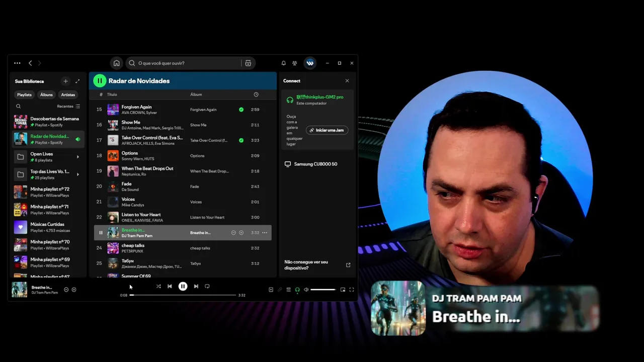644x362 pixels.
Task: Toggle Connect devices headphone icon
Action: (297, 290)
